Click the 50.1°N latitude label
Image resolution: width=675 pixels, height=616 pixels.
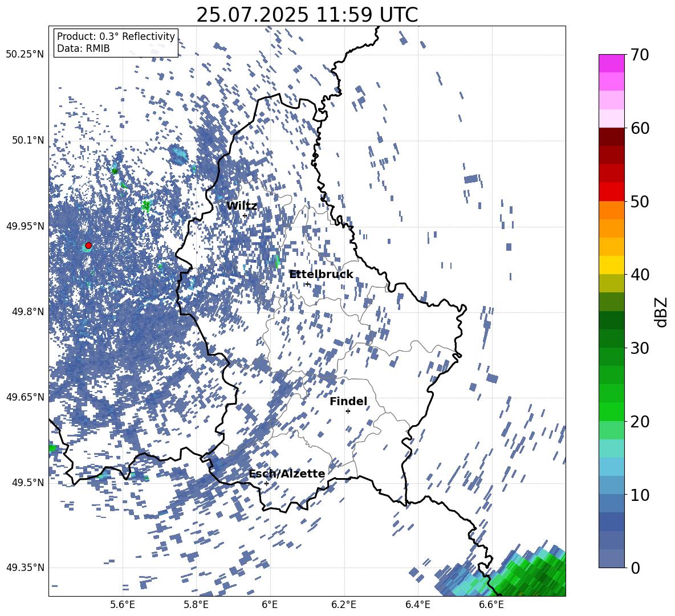coord(27,140)
